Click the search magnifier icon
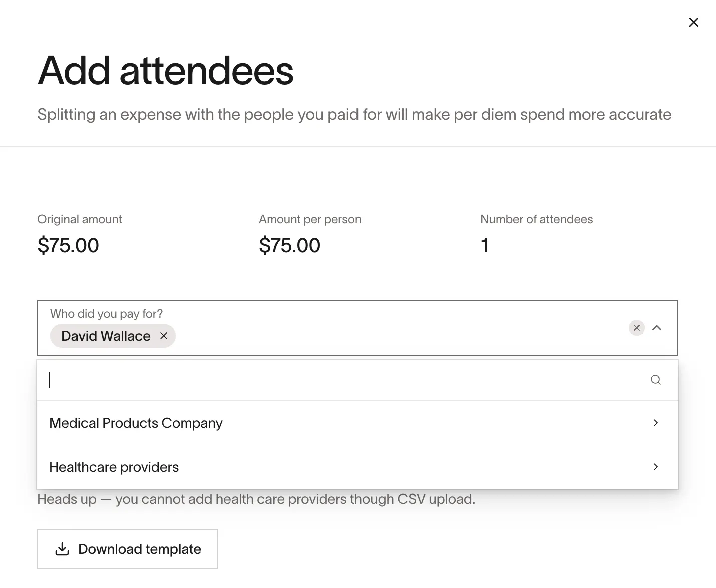 655,380
